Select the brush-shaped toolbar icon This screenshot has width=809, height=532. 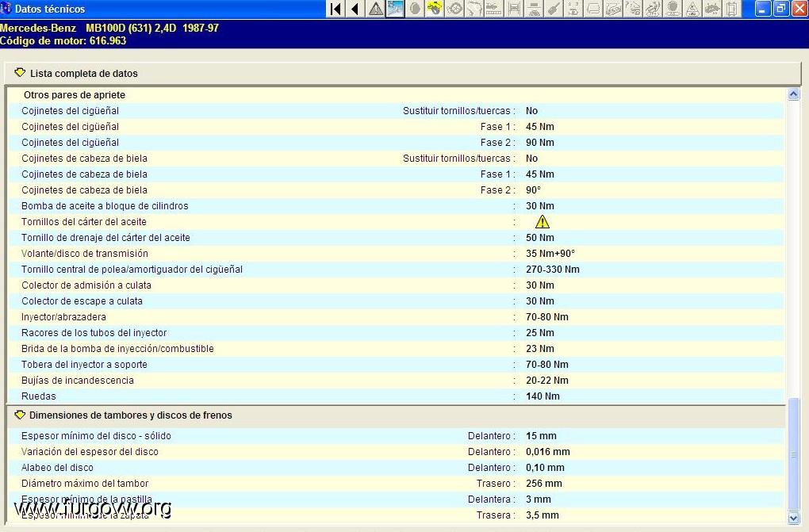554,9
